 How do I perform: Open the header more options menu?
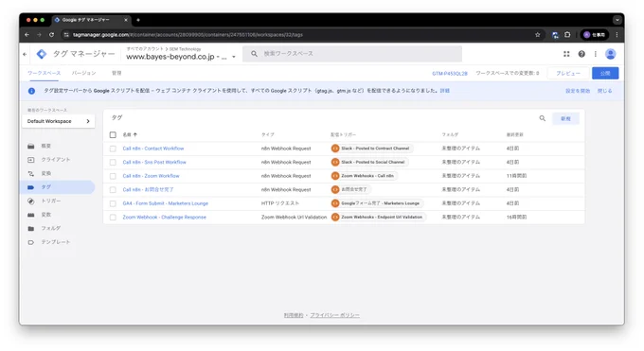coord(595,54)
